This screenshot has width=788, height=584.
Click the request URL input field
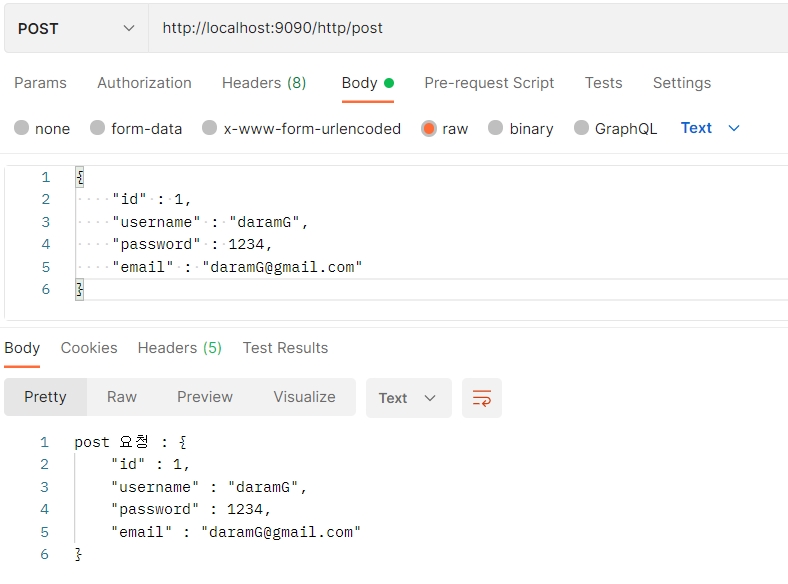[x=468, y=28]
